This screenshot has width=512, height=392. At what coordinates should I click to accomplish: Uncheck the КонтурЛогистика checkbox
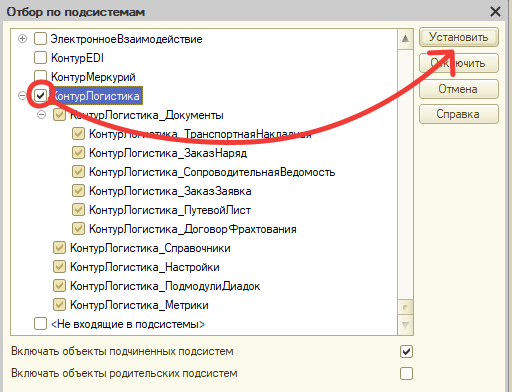(x=40, y=96)
